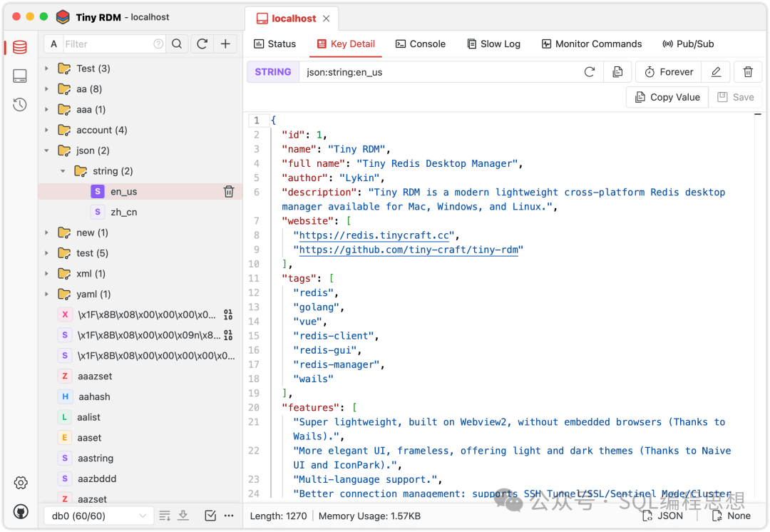Open the redis.tinycraft.cc link
Image resolution: width=770 pixels, height=532 pixels.
click(x=374, y=235)
